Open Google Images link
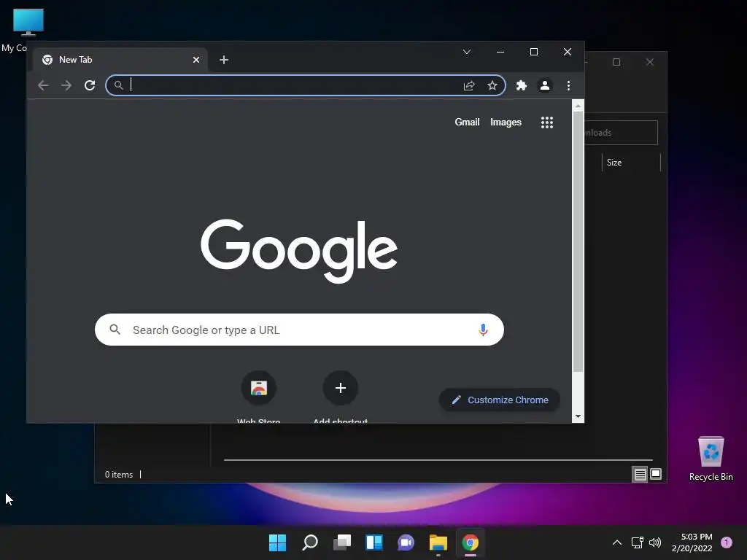This screenshot has height=560, width=747. (x=506, y=122)
